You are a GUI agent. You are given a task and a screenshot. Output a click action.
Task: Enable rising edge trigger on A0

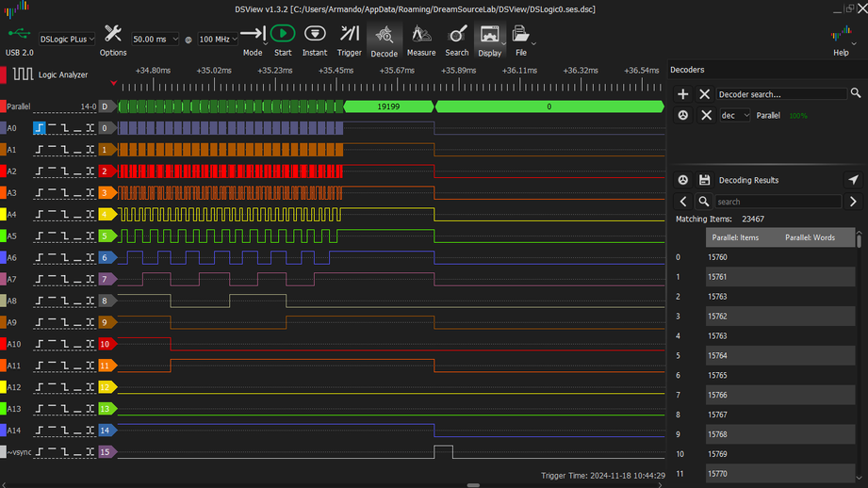[40, 128]
